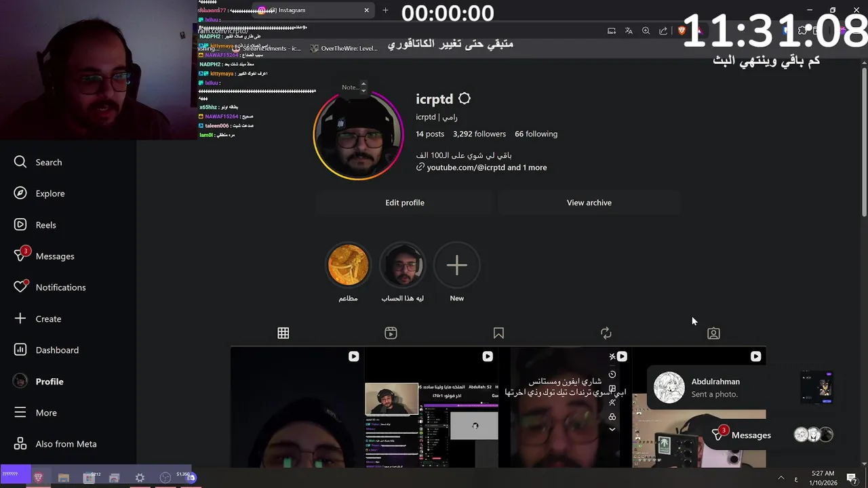This screenshot has height=488, width=868.
Task: Switch to the Tagged photos tab
Action: point(713,333)
